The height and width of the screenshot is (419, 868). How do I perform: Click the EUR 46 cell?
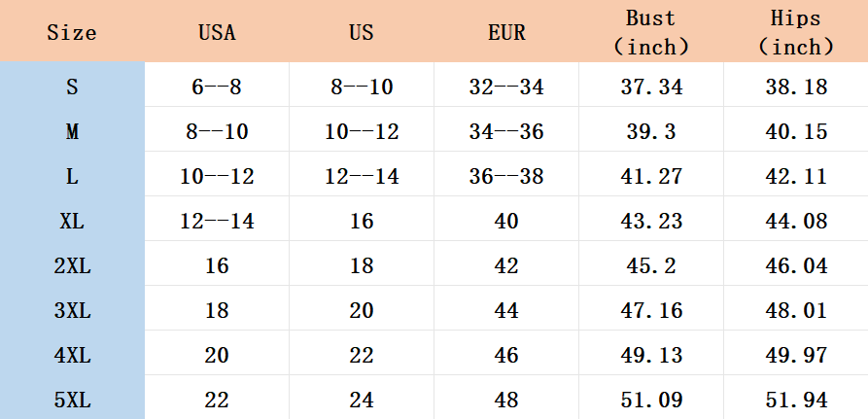[x=506, y=355]
